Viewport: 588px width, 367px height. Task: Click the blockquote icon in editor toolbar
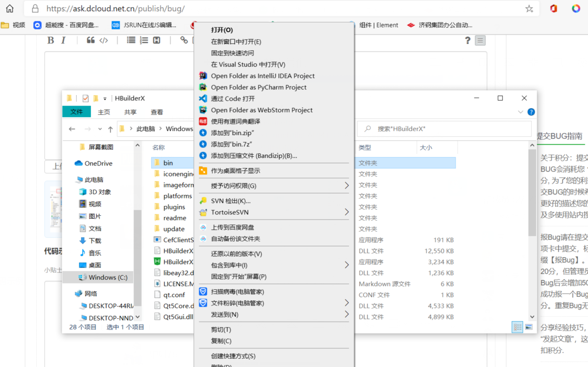tap(90, 41)
